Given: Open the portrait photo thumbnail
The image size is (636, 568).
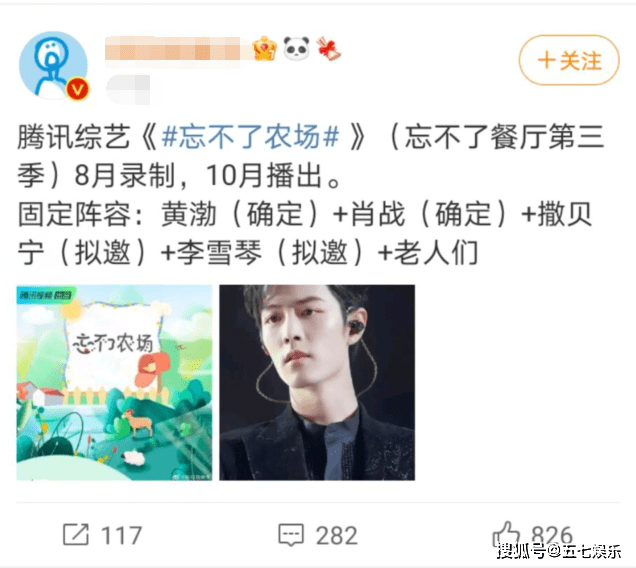Looking at the screenshot, I should click(x=317, y=383).
